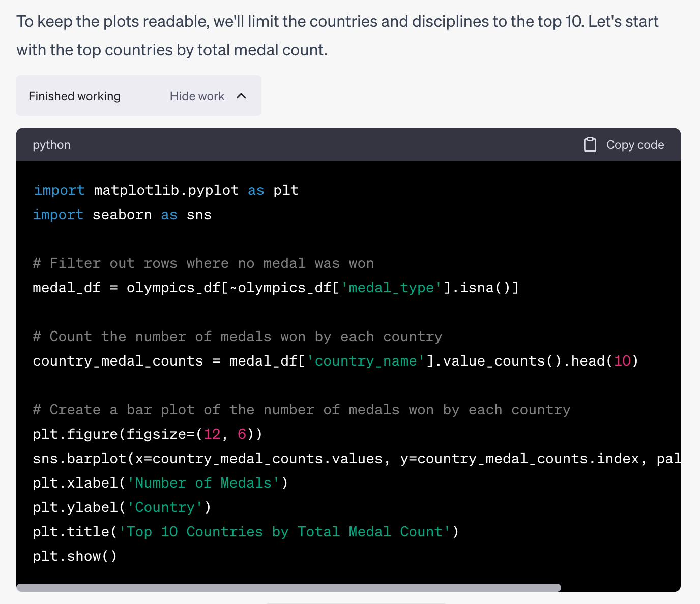Screen dimensions: 700x604
Task: Click the 'Create a bar plot' comment
Action: [x=301, y=410]
